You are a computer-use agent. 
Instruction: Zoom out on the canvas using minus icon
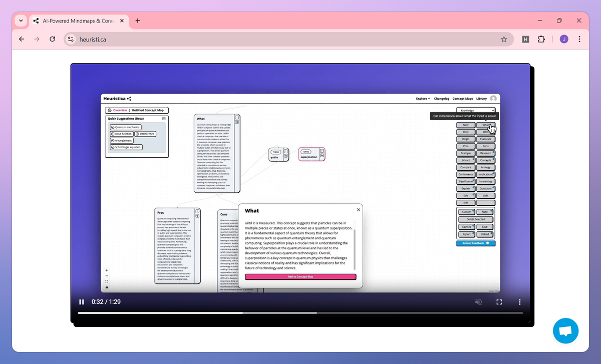[106, 275]
